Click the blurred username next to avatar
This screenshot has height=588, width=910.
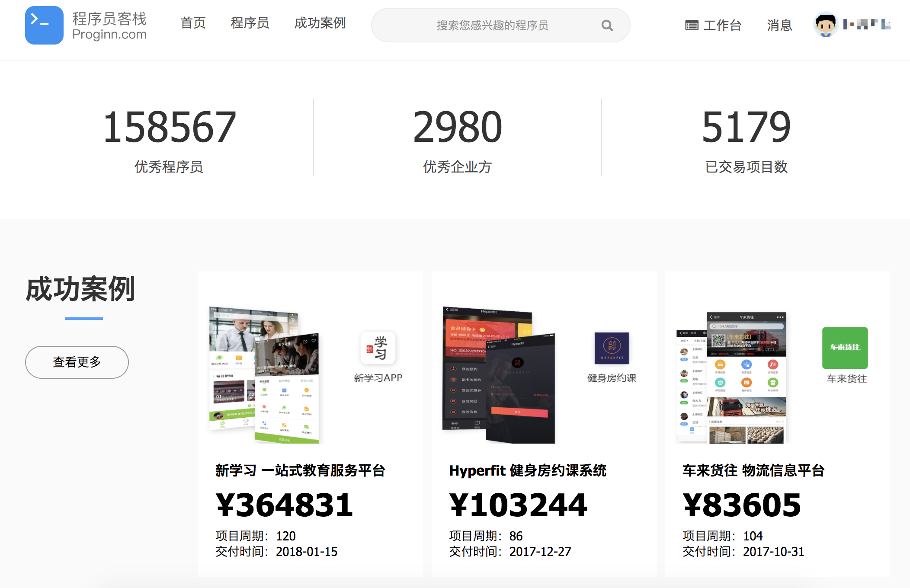(866, 24)
